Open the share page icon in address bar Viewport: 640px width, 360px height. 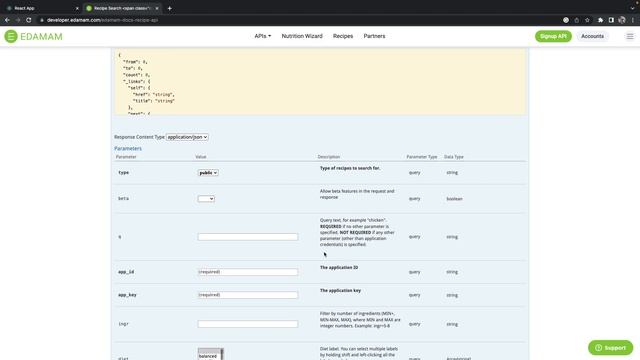point(577,20)
